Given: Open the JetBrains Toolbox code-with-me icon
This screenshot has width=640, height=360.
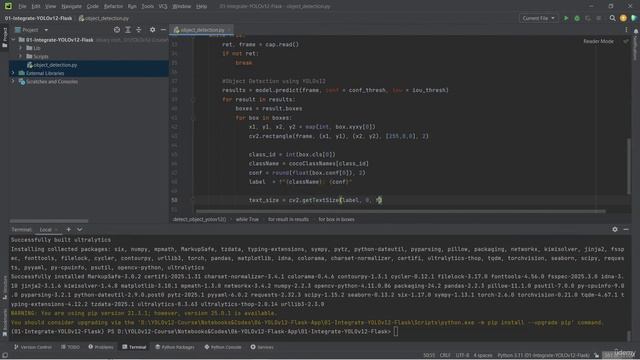Looking at the screenshot, I should (x=634, y=18).
